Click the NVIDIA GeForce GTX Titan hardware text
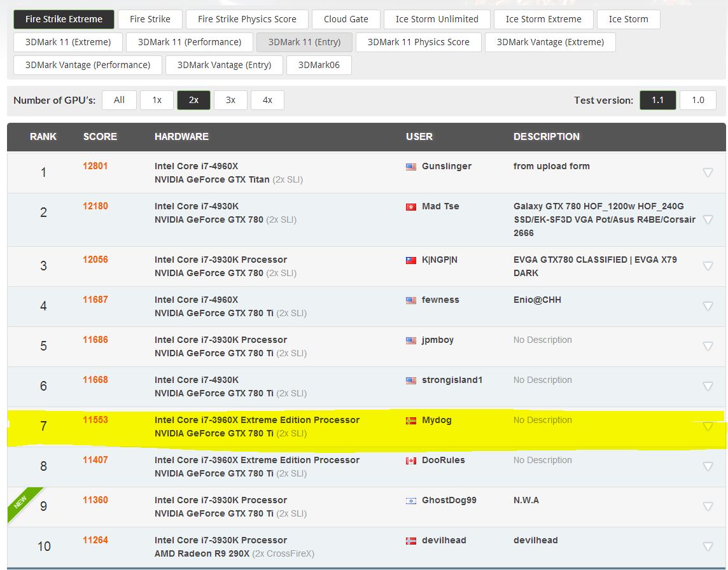 click(x=212, y=179)
